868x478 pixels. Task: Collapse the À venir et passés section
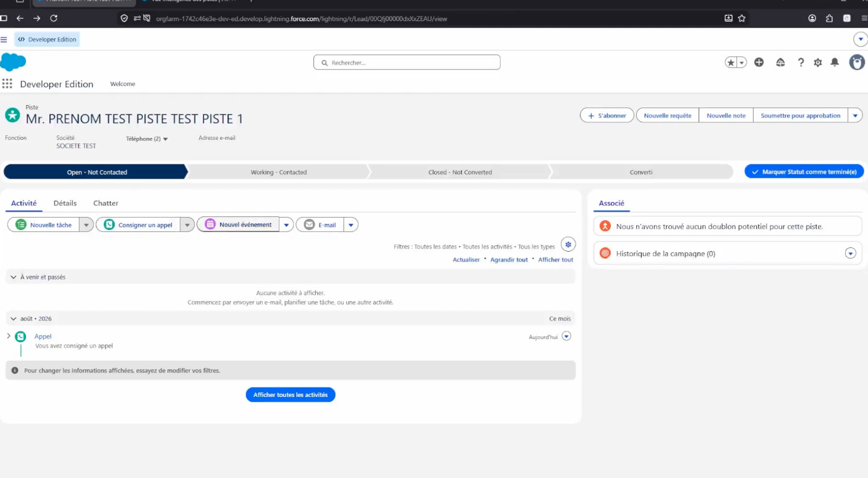coord(13,277)
